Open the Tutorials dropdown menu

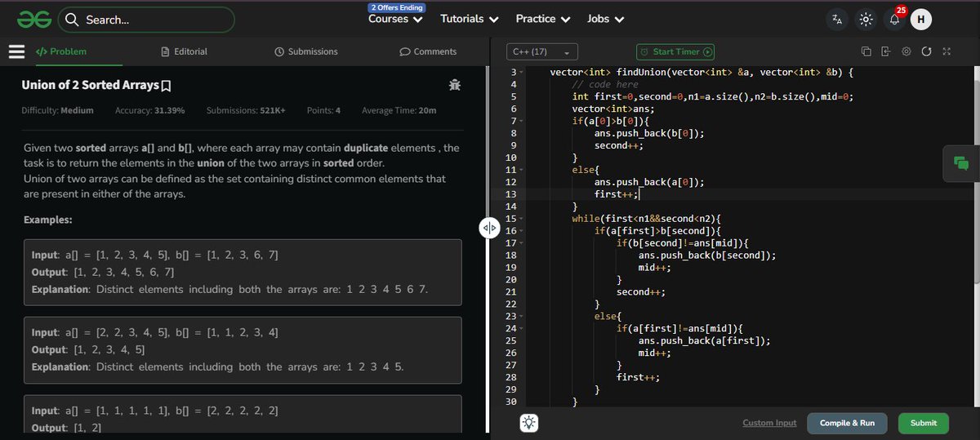pyautogui.click(x=470, y=19)
